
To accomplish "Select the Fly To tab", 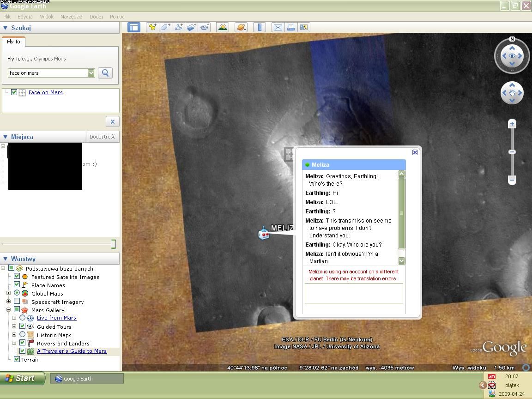I will click(13, 42).
